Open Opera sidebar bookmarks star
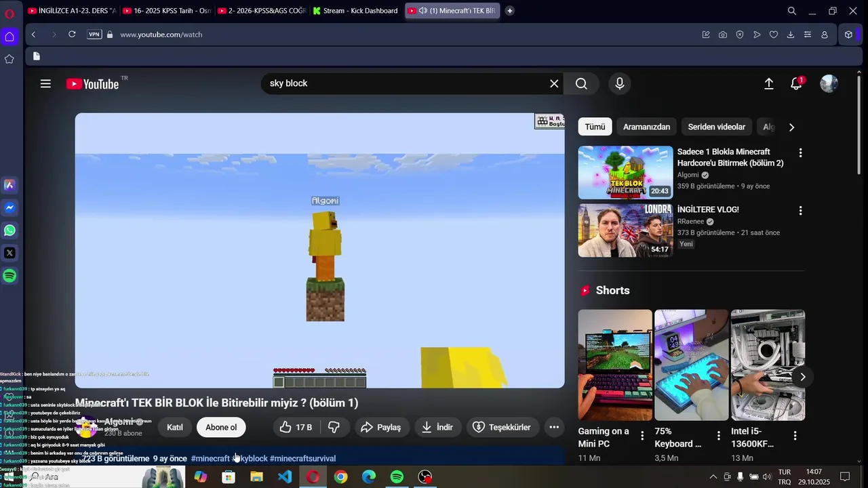 (9, 59)
